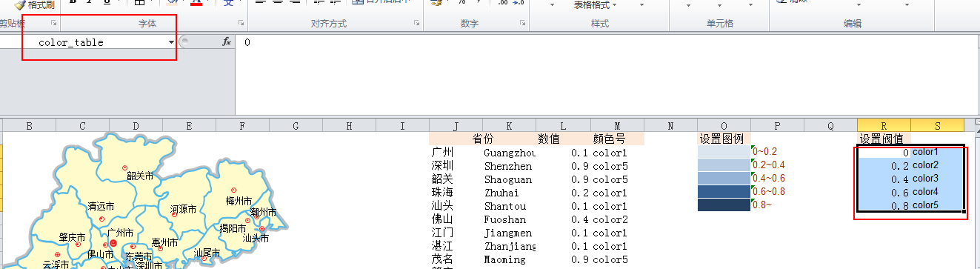Open the alignment (对齐方式) group dialog launcher
This screenshot has height=269, width=980.
click(416, 24)
